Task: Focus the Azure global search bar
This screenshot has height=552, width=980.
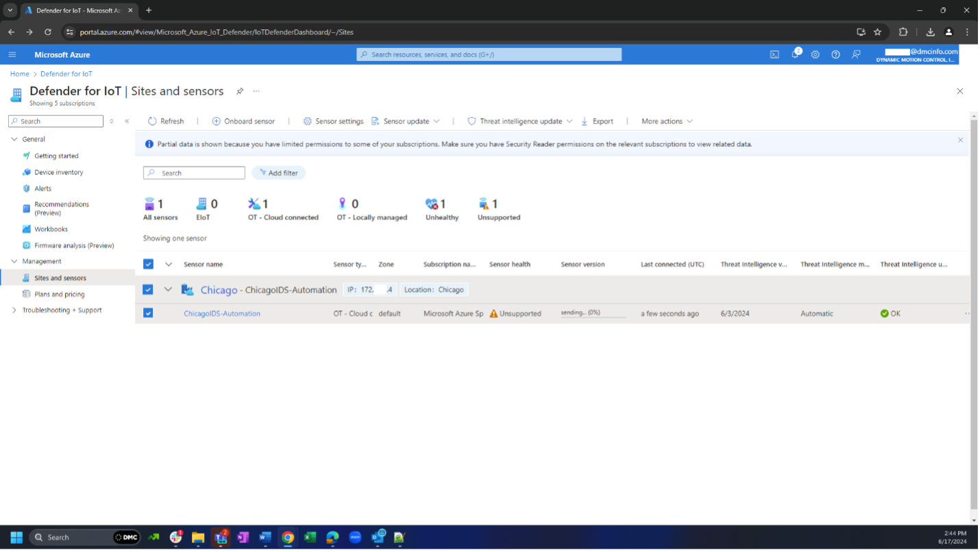Action: (489, 55)
